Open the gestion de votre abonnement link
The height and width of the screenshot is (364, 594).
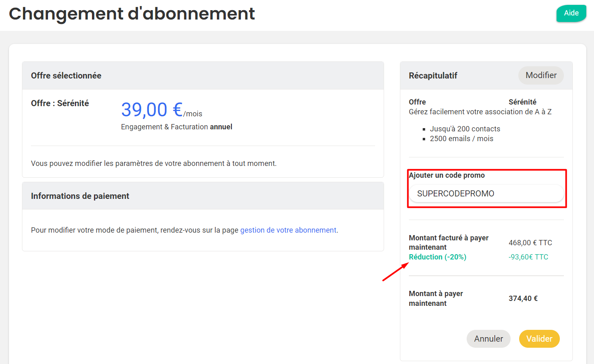pos(288,230)
